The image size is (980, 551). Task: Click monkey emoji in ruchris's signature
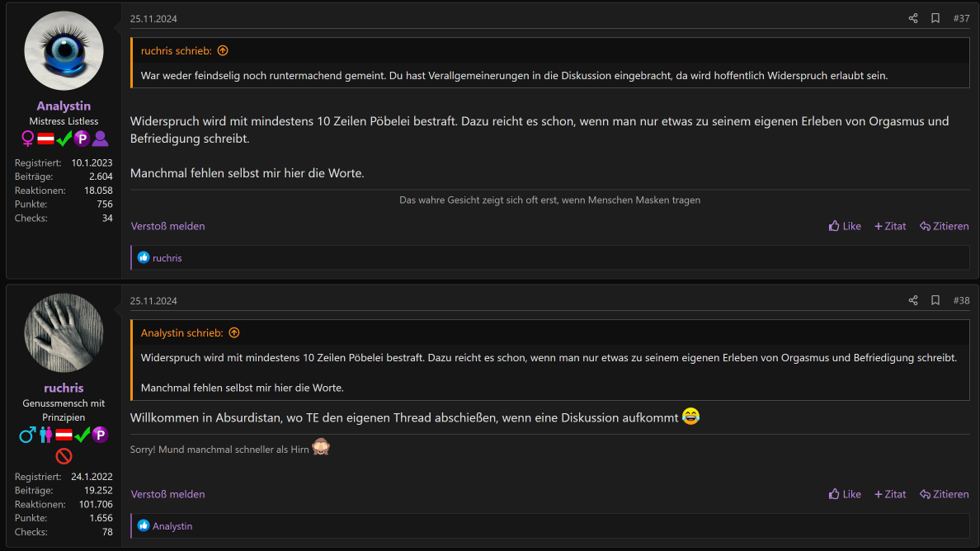[321, 447]
